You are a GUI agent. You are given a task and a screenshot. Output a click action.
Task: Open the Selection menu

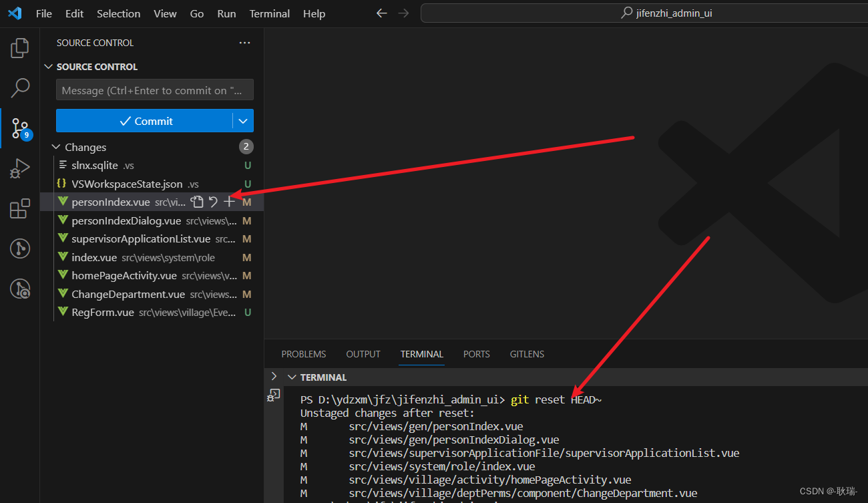click(x=119, y=13)
